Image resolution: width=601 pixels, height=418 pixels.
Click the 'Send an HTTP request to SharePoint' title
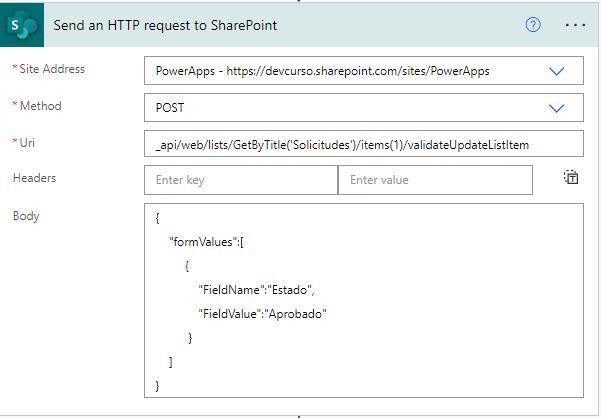point(165,25)
